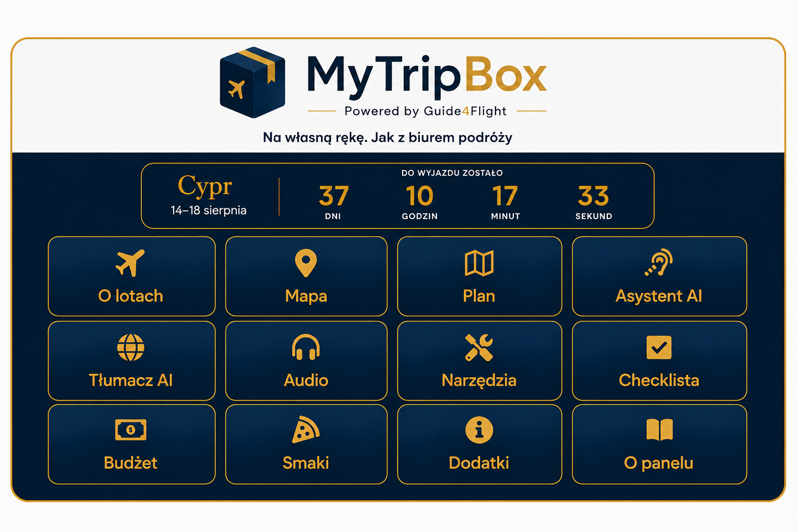This screenshot has width=798, height=532.
Task: Open the Asystent AI label
Action: coord(659,297)
